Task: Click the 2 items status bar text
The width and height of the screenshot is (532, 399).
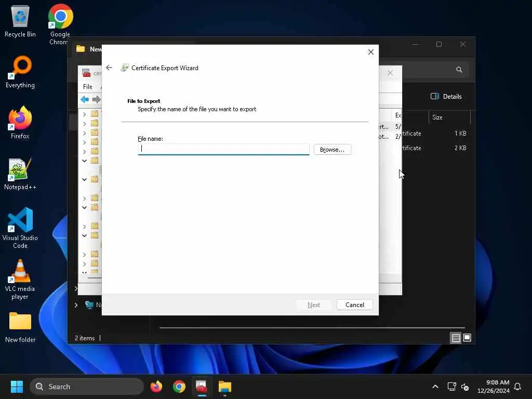Action: point(85,338)
